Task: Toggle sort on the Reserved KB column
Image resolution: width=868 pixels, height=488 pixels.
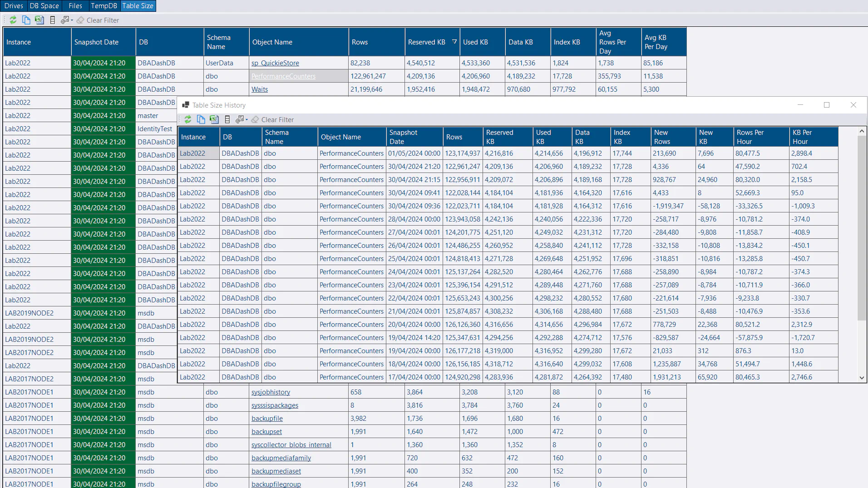Action: coord(427,42)
